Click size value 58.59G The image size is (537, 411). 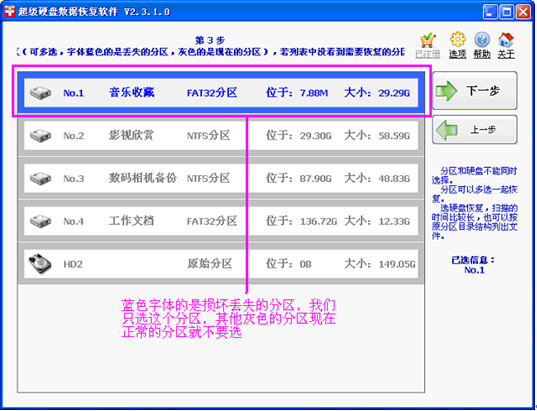(x=394, y=136)
